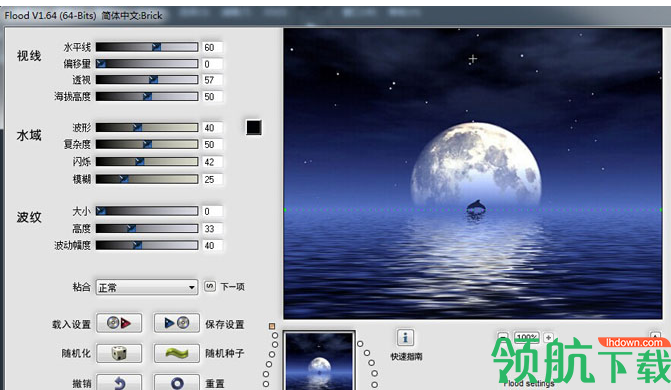Randomize settings with the dice button
Screen dimensions: 671x390
[x=119, y=354]
